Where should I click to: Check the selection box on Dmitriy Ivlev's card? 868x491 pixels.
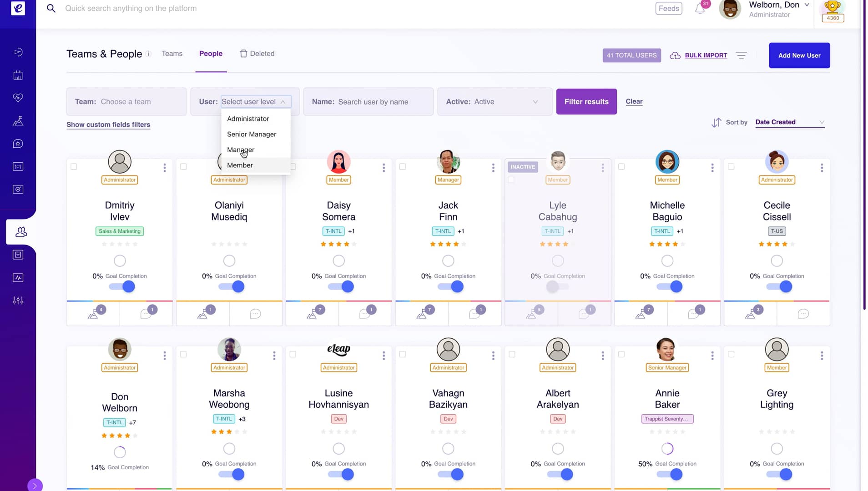pos(74,166)
